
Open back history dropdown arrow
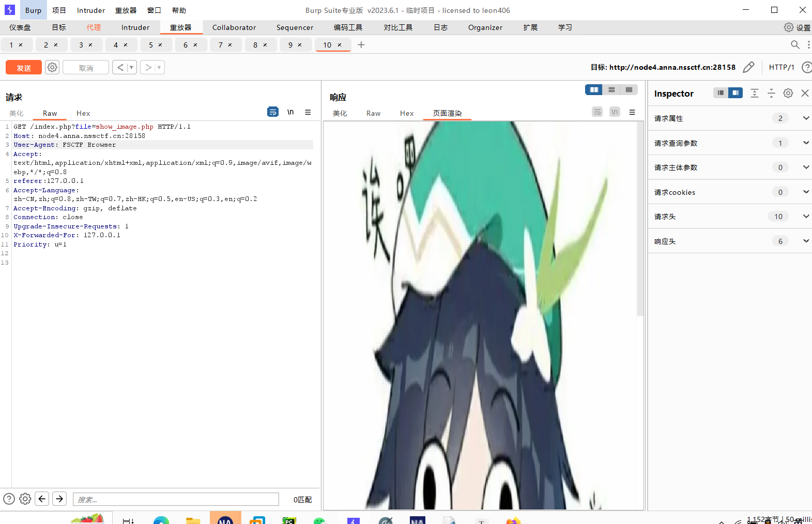[132, 67]
